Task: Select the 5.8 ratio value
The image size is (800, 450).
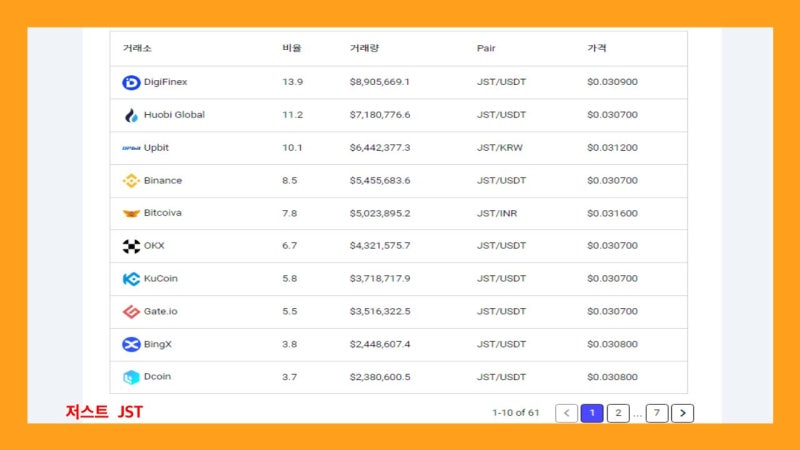Action: pos(289,279)
